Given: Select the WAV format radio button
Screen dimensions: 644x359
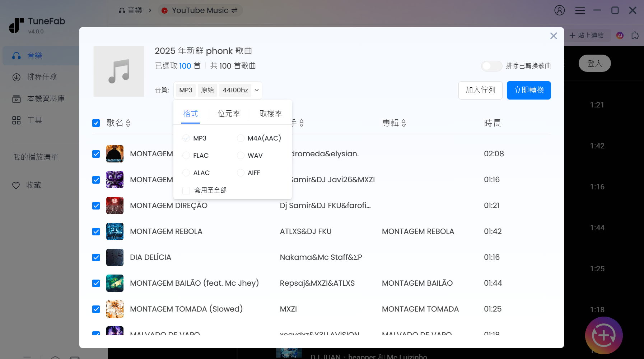Looking at the screenshot, I should point(241,155).
